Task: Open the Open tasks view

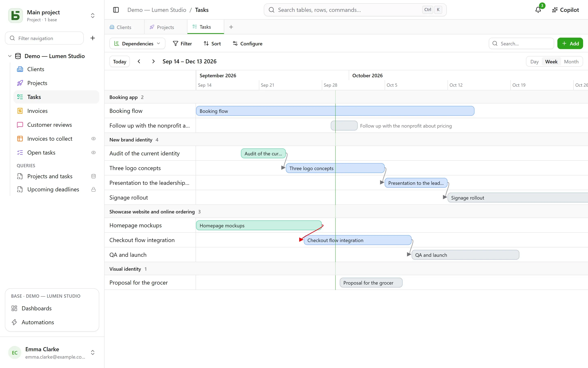Action: tap(56, 152)
